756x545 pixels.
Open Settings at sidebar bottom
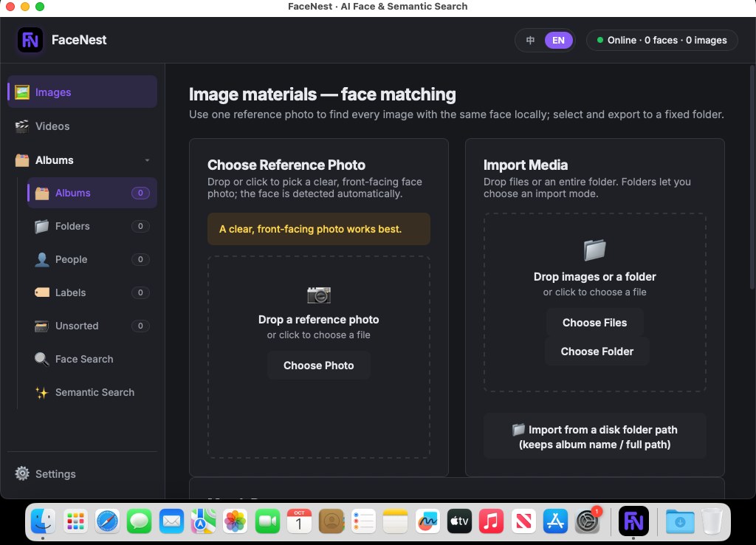click(x=83, y=473)
